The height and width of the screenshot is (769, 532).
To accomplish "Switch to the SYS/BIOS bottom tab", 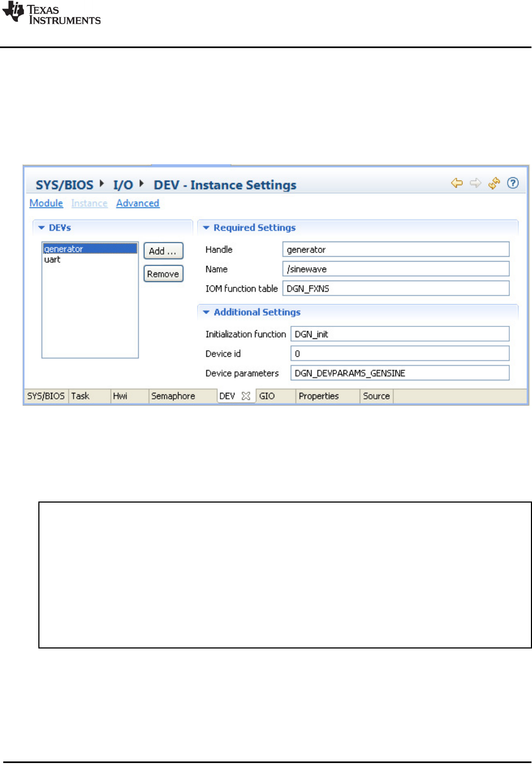I will click(46, 396).
